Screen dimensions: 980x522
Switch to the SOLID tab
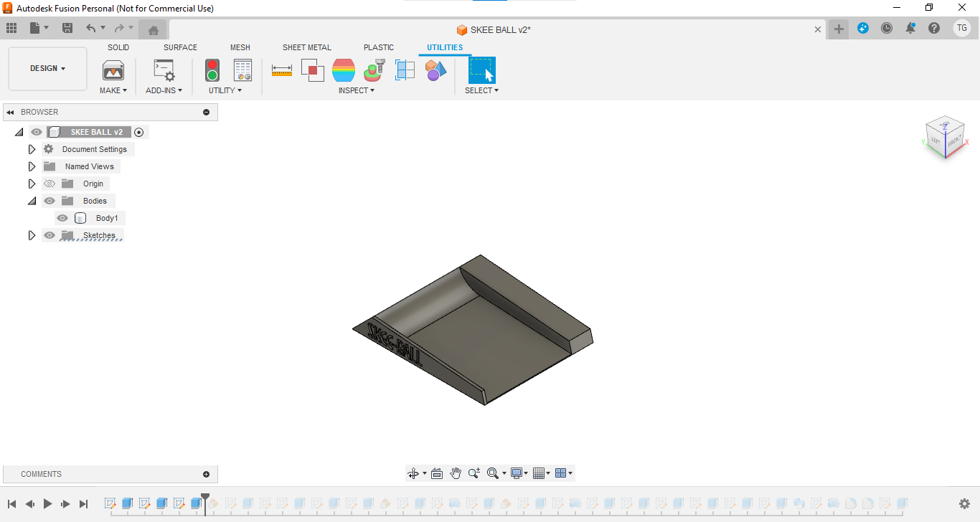[118, 47]
